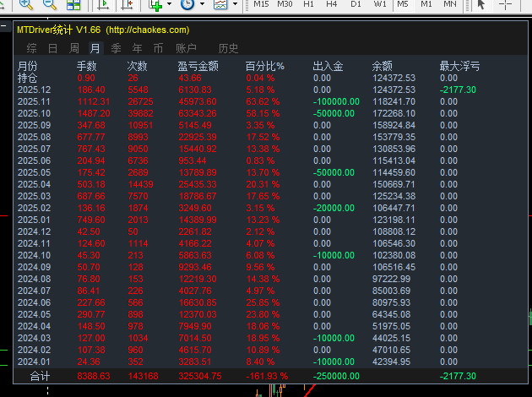Open indicators list with green plus icon
The height and width of the screenshot is (397, 532).
pyautogui.click(x=155, y=5)
